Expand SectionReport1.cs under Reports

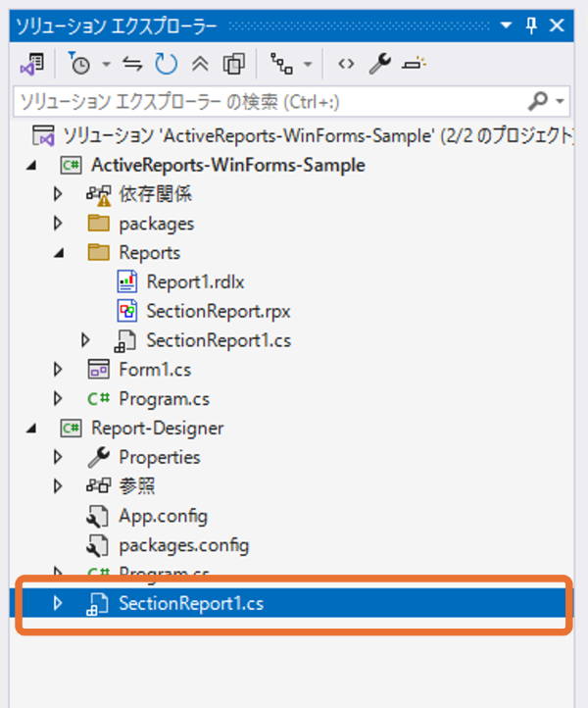tap(85, 340)
